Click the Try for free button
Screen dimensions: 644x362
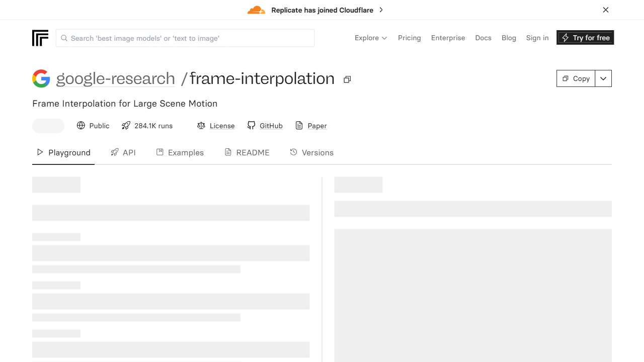tap(585, 38)
